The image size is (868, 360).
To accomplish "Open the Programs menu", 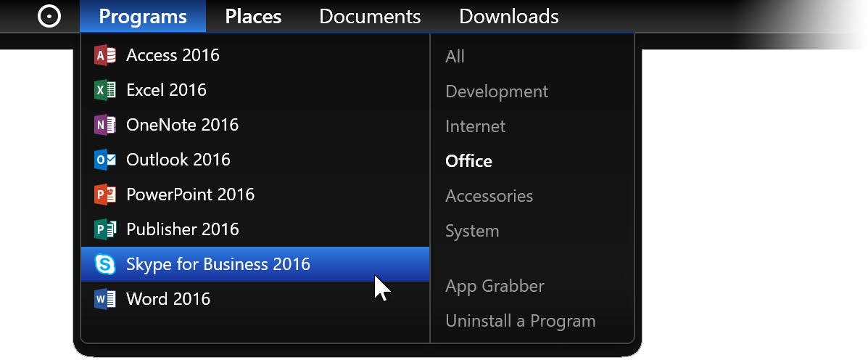I will [x=143, y=17].
